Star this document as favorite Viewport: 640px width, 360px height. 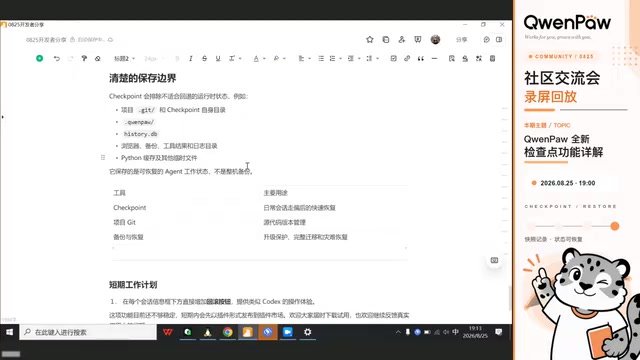tap(370, 40)
